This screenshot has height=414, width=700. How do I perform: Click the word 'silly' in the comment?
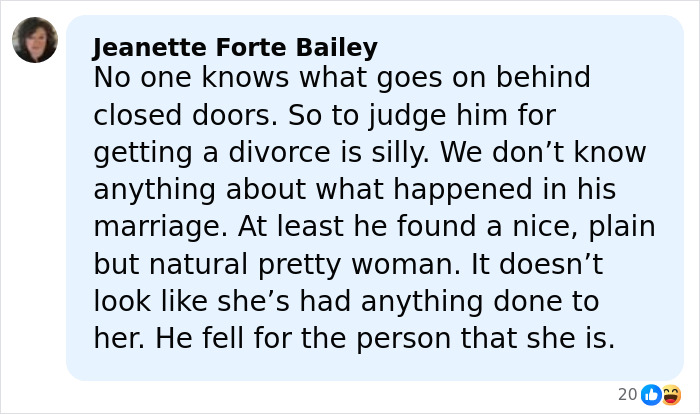tap(399, 153)
